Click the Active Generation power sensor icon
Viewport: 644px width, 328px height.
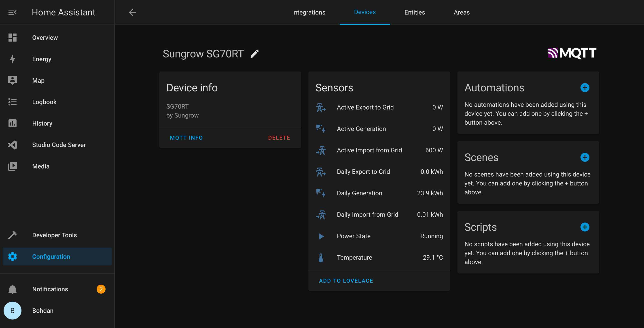tap(321, 129)
